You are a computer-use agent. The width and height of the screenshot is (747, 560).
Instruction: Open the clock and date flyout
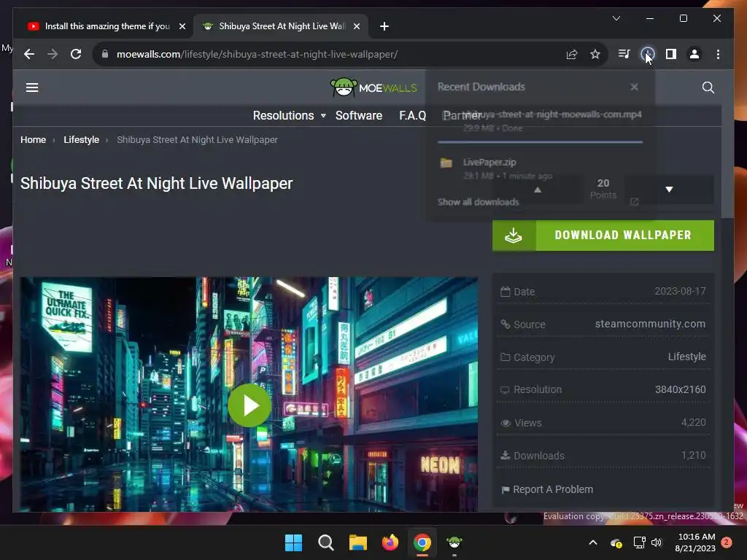point(695,542)
